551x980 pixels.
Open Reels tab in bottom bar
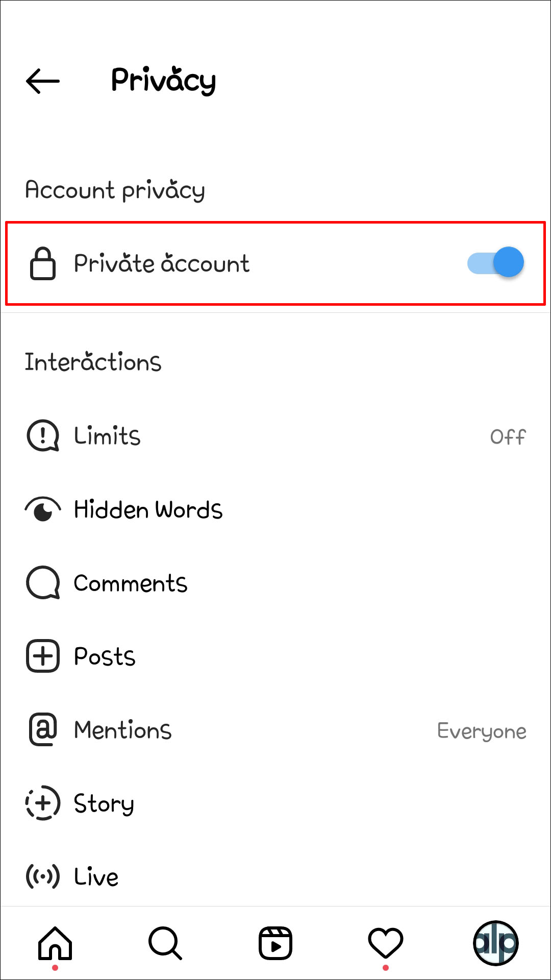click(275, 943)
